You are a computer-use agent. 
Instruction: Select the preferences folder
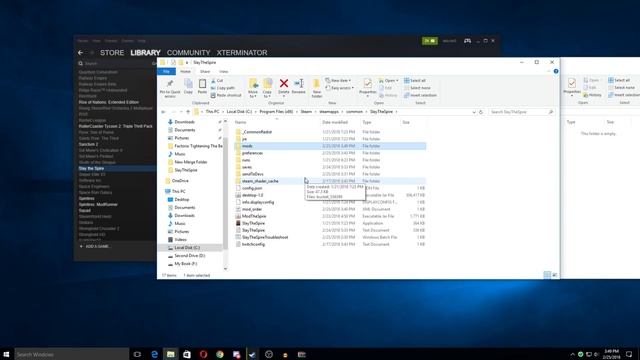tap(331, 153)
